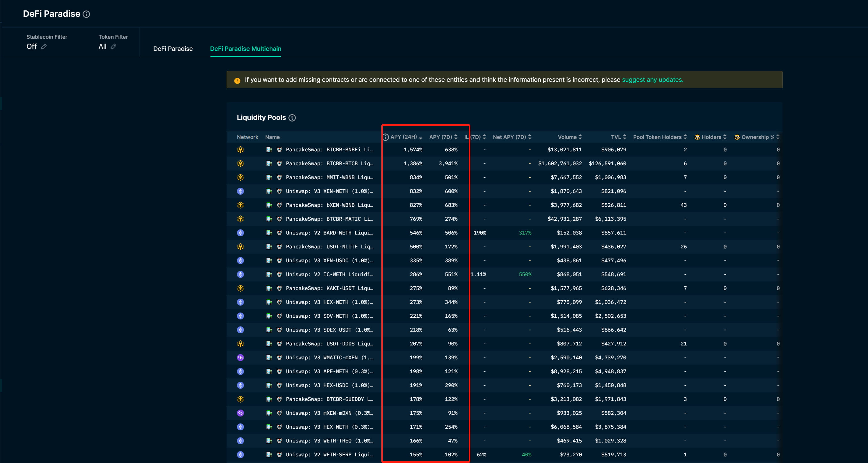Image resolution: width=868 pixels, height=463 pixels.
Task: Click the smart money emoji in Holders header
Action: point(697,137)
